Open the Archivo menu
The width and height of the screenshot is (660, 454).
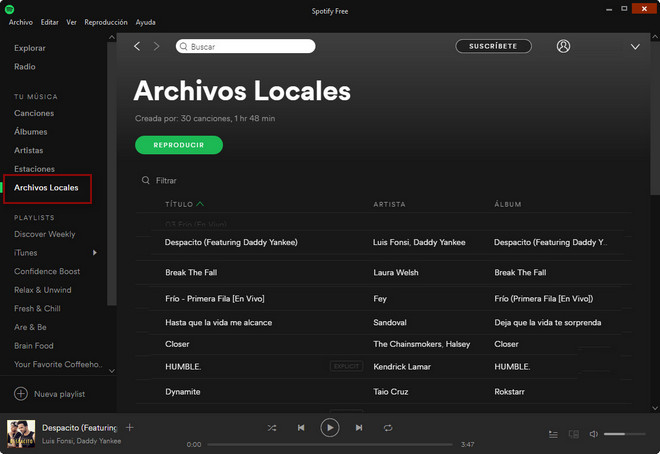(21, 22)
